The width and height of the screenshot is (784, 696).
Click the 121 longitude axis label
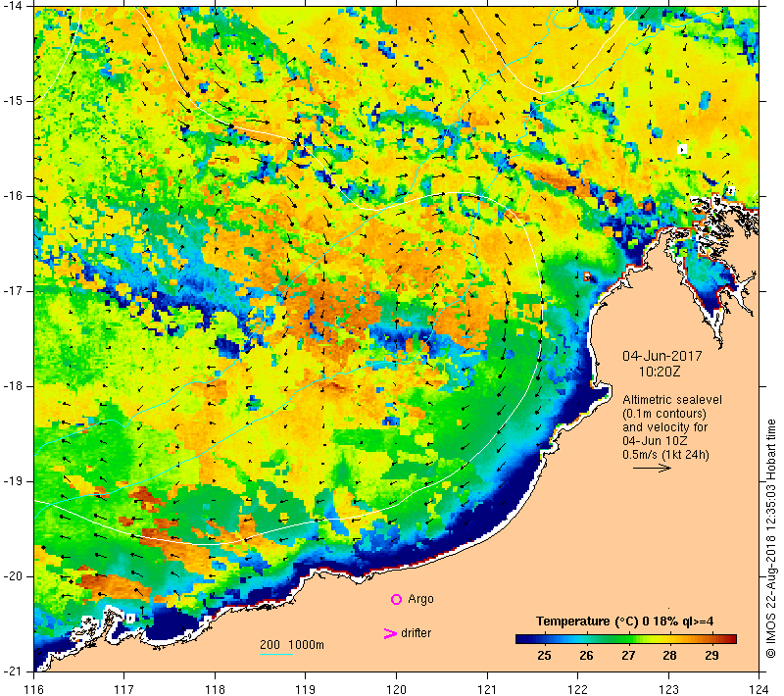pyautogui.click(x=487, y=689)
